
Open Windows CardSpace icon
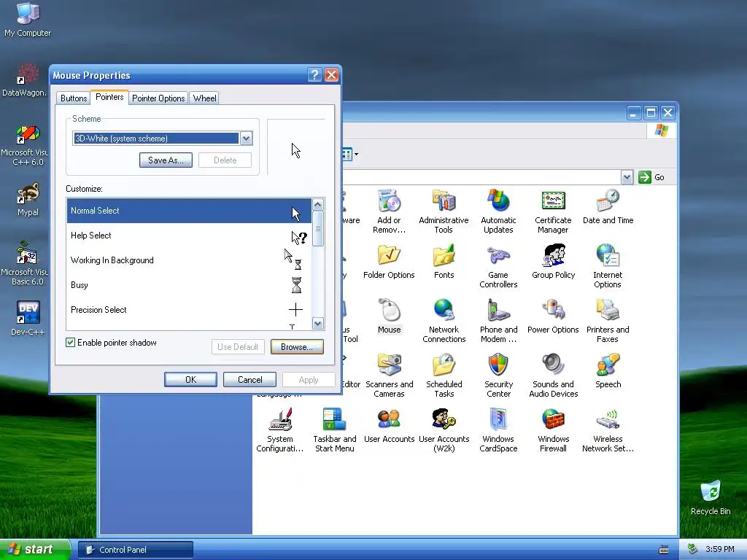[498, 430]
